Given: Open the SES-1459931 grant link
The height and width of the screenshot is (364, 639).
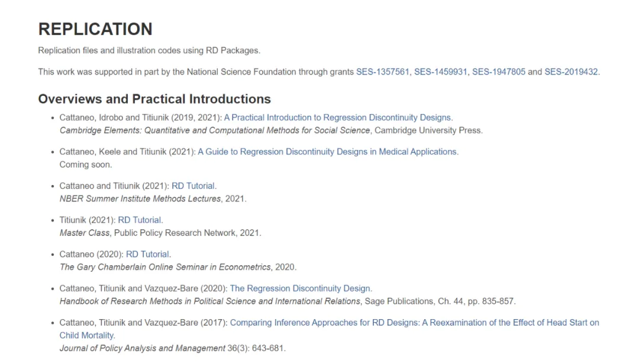Looking at the screenshot, I should tap(440, 72).
